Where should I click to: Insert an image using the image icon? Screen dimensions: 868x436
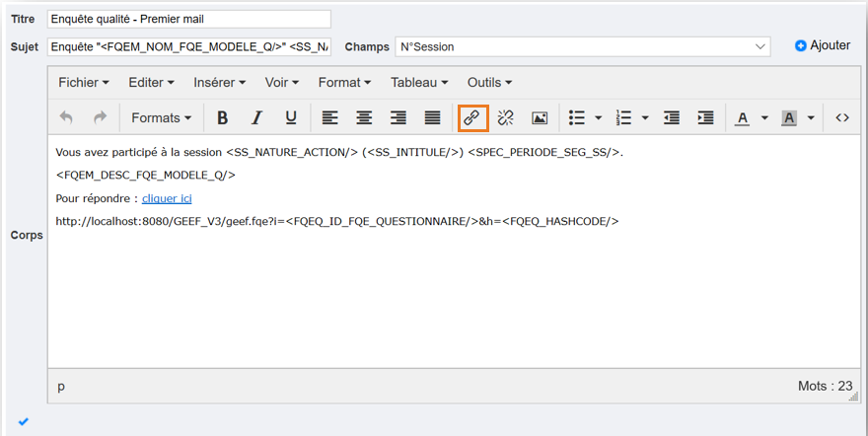click(x=540, y=117)
